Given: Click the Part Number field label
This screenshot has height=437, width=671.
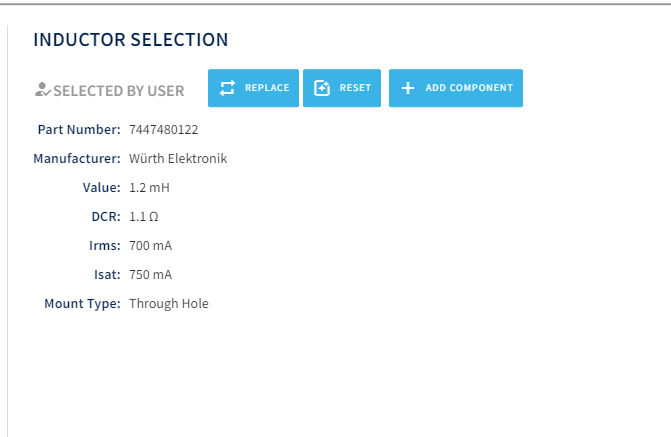Looking at the screenshot, I should tap(79, 130).
